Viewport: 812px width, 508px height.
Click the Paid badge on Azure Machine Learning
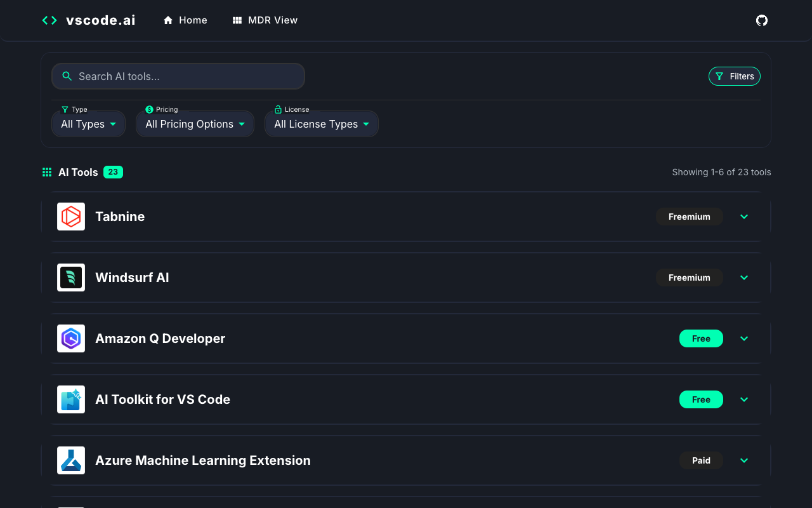point(701,460)
